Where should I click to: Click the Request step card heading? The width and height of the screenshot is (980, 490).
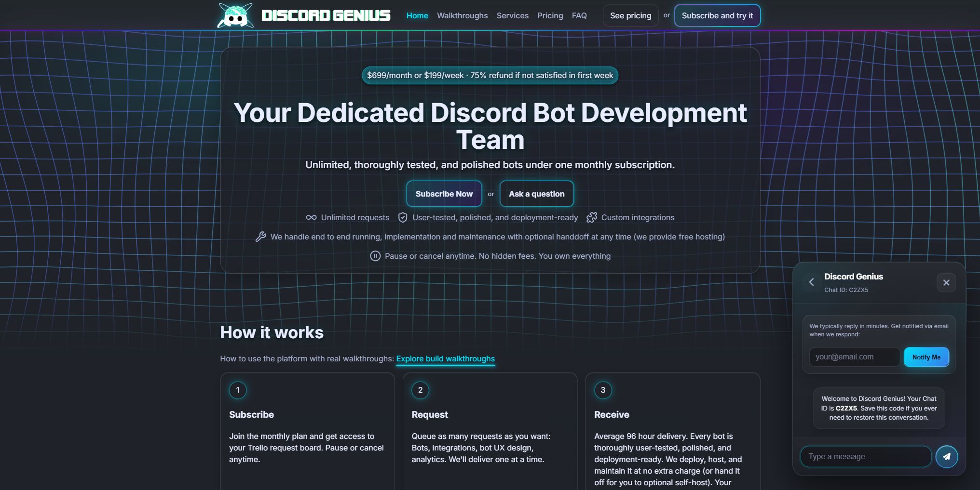pyautogui.click(x=430, y=414)
